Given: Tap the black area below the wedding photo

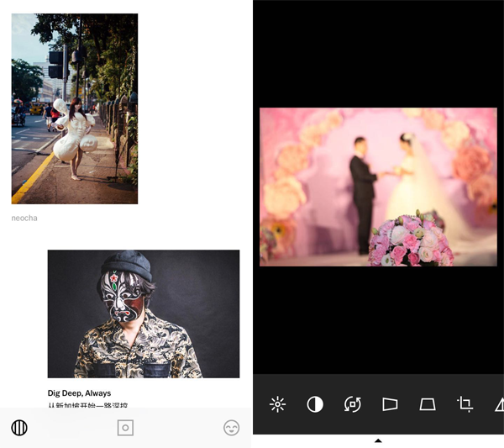Looking at the screenshot, I should click(378, 319).
